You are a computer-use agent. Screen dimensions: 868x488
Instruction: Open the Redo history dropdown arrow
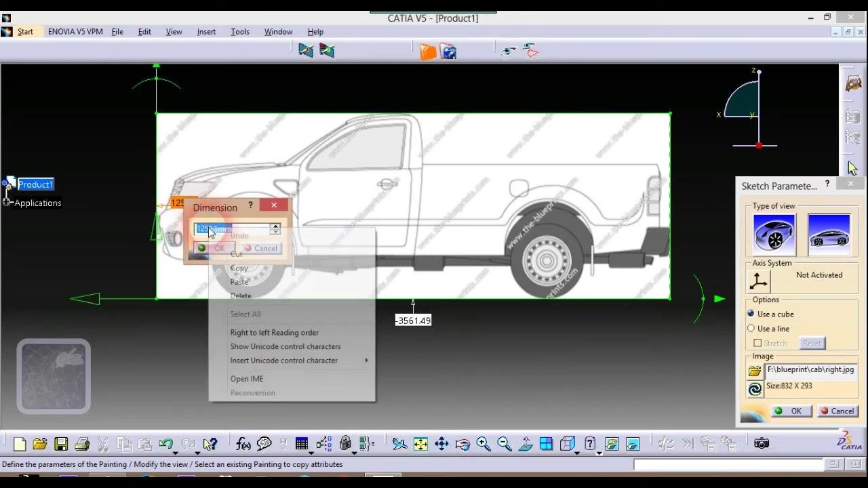tap(197, 452)
